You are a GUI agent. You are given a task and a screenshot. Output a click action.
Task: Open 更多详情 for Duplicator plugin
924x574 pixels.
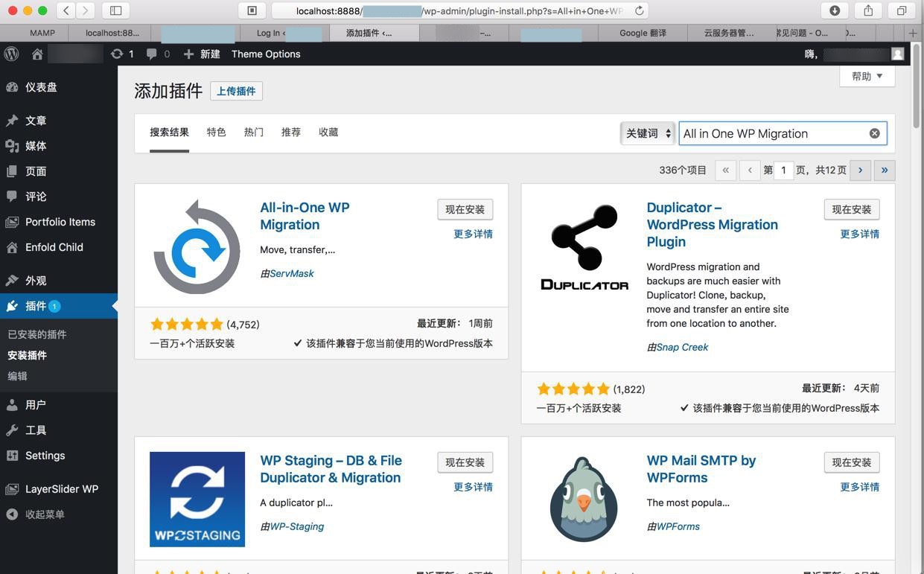[859, 234]
